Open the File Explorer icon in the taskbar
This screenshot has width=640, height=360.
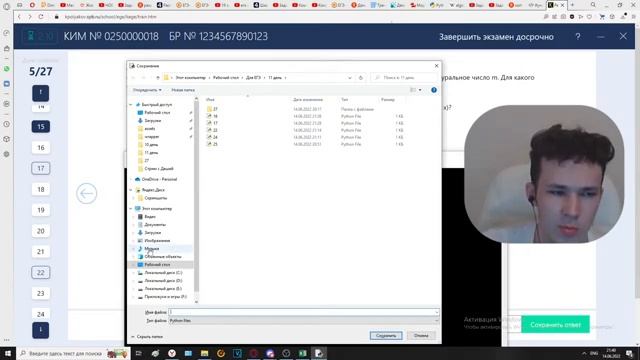pos(204,353)
